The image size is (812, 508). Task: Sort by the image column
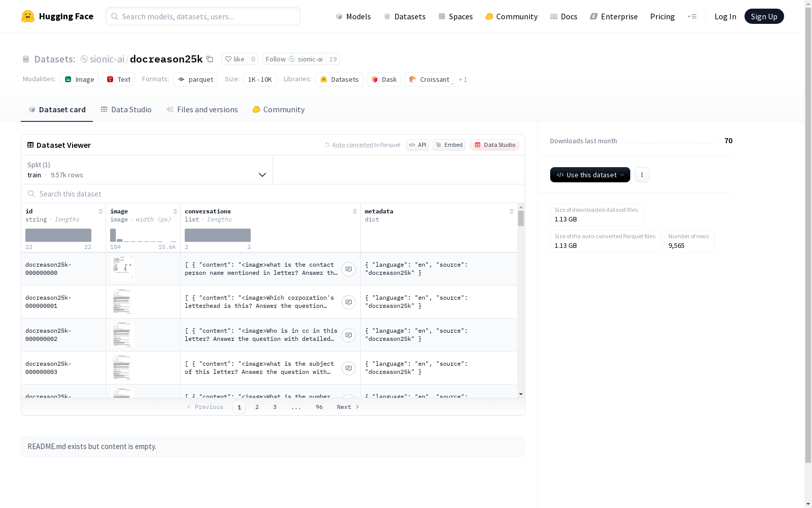pyautogui.click(x=175, y=211)
